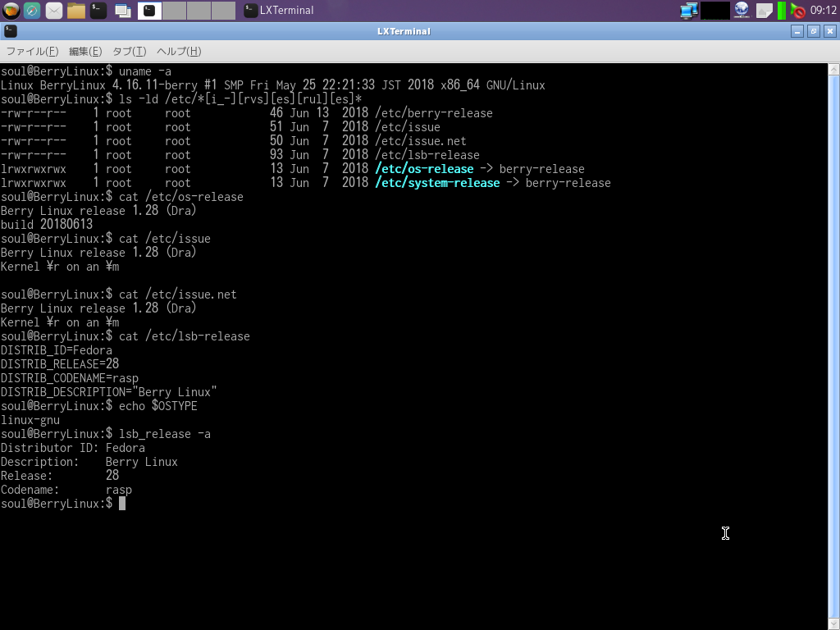Screen dimensions: 840x630
Task: Restore the LXTerminal window size
Action: pyautogui.click(x=813, y=31)
